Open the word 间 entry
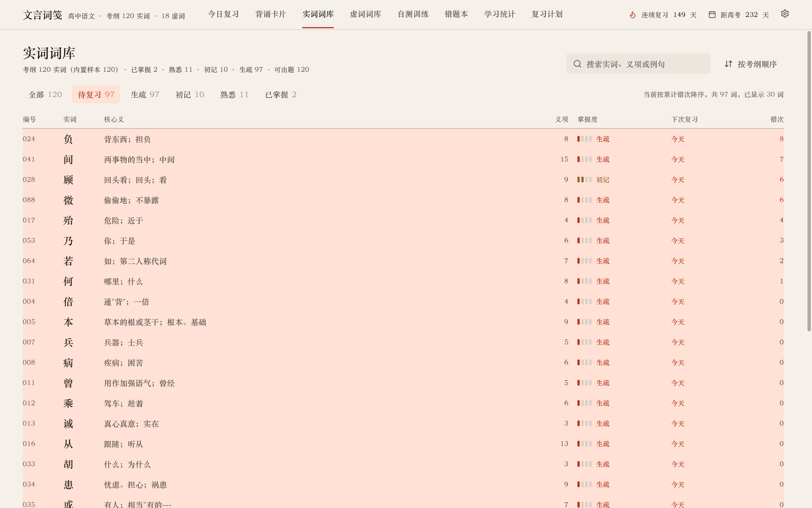The image size is (812, 508). [x=68, y=159]
